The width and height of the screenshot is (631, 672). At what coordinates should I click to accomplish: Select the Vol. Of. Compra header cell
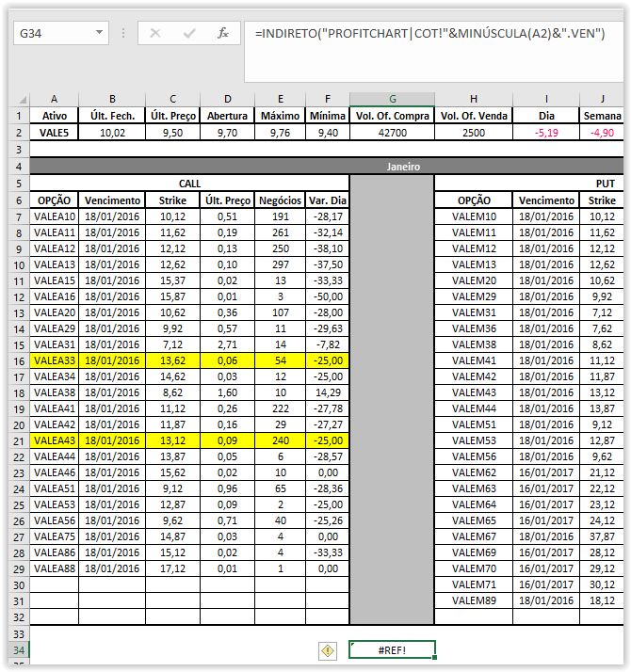pyautogui.click(x=392, y=116)
